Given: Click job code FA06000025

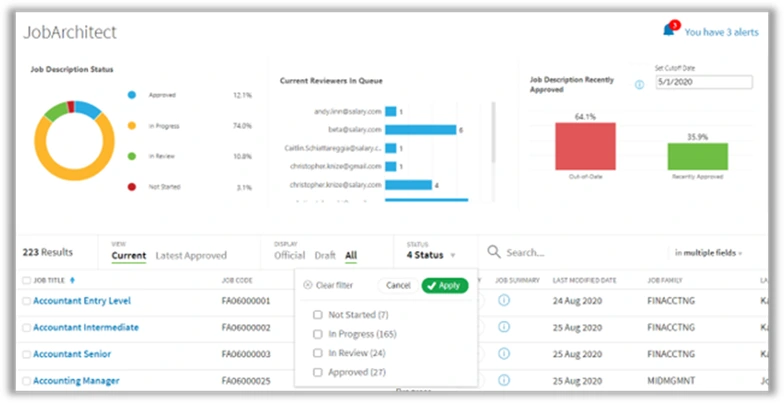Looking at the screenshot, I should pos(246,381).
